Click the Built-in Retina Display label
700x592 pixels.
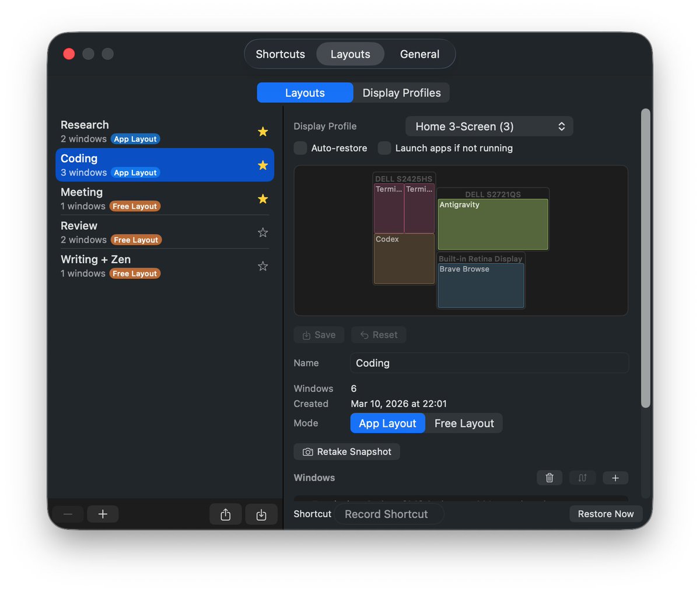(x=481, y=259)
